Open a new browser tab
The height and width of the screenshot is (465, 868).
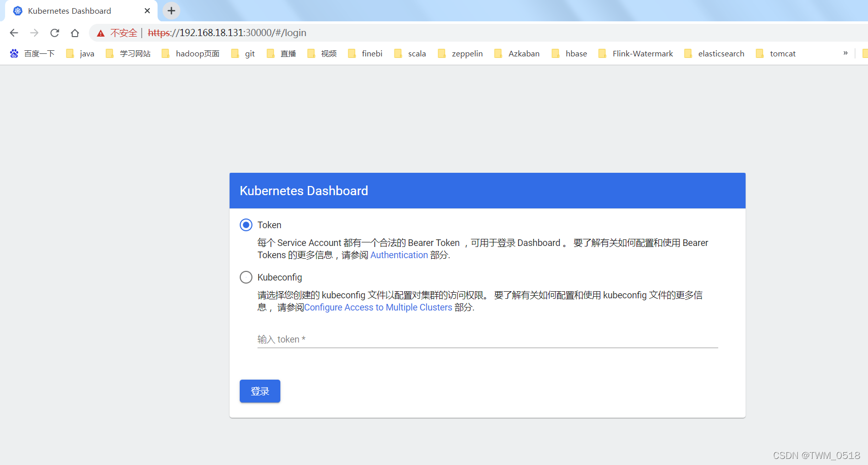pos(171,11)
